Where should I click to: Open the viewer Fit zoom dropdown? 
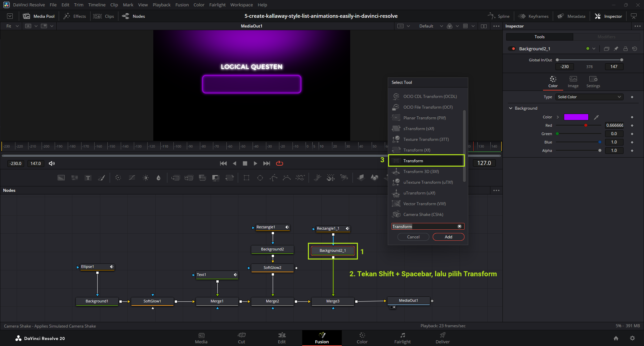[x=12, y=26]
